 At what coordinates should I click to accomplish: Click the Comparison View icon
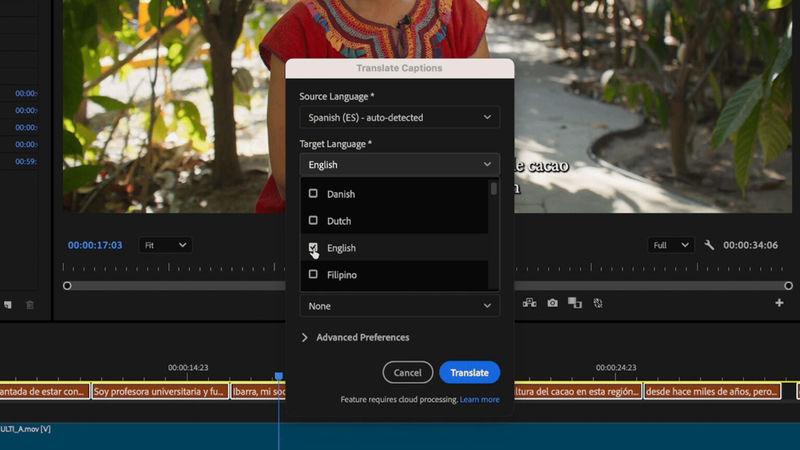(574, 303)
